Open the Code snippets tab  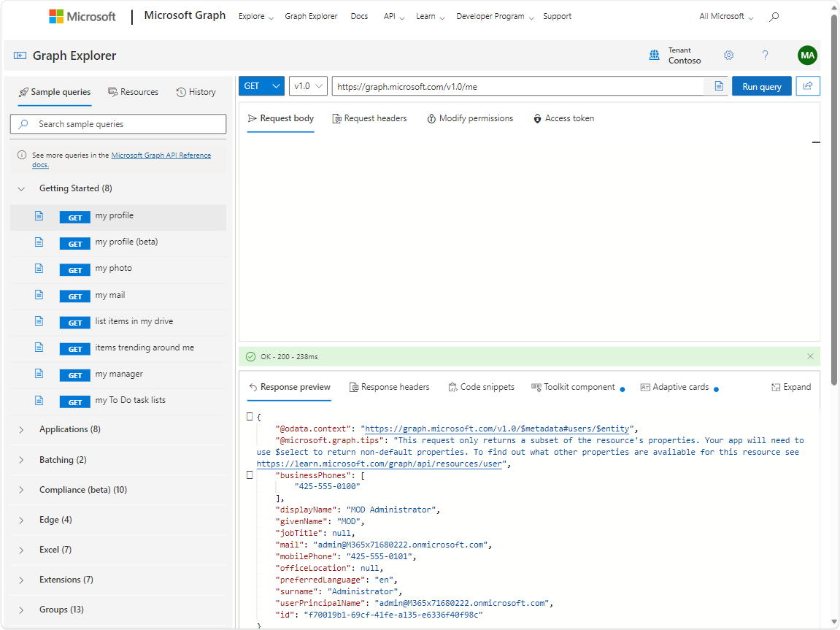pyautogui.click(x=482, y=387)
